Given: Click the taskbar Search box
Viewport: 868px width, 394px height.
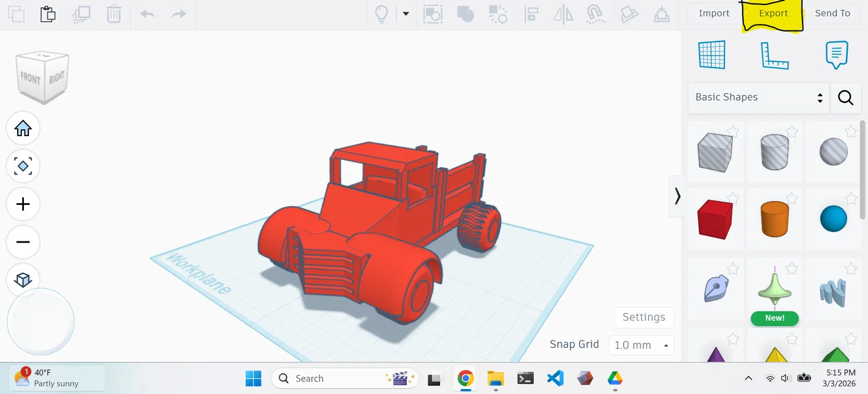Looking at the screenshot, I should point(345,378).
